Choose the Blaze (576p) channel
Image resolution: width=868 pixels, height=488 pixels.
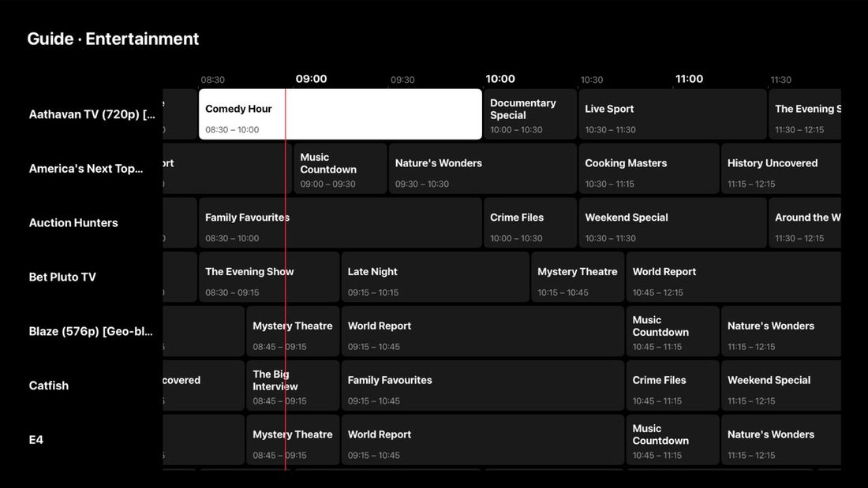coord(90,331)
